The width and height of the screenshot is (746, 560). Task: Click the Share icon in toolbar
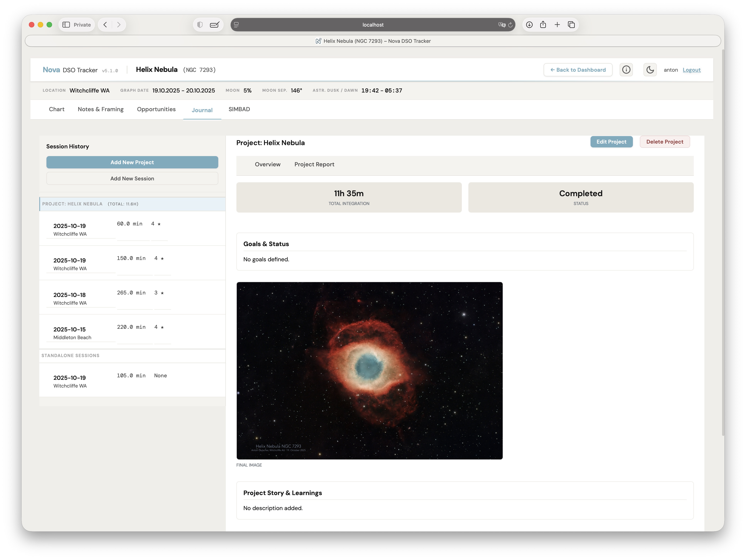coord(543,25)
